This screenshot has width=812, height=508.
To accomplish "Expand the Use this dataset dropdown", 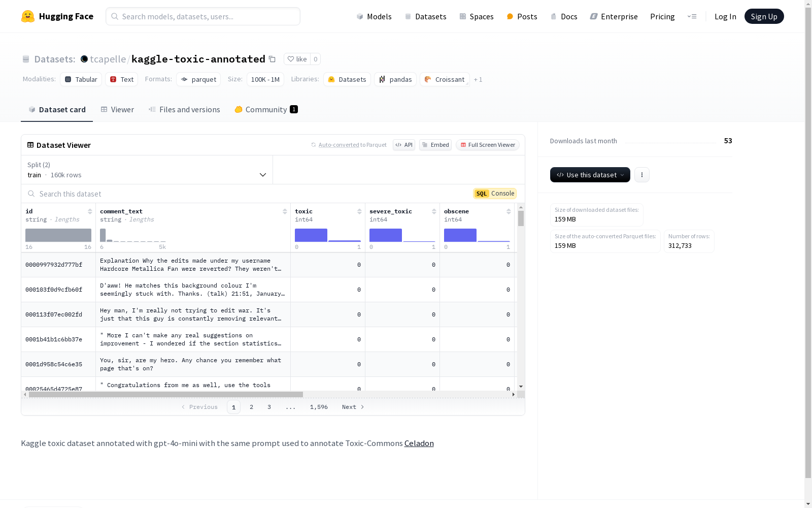I will [x=590, y=175].
